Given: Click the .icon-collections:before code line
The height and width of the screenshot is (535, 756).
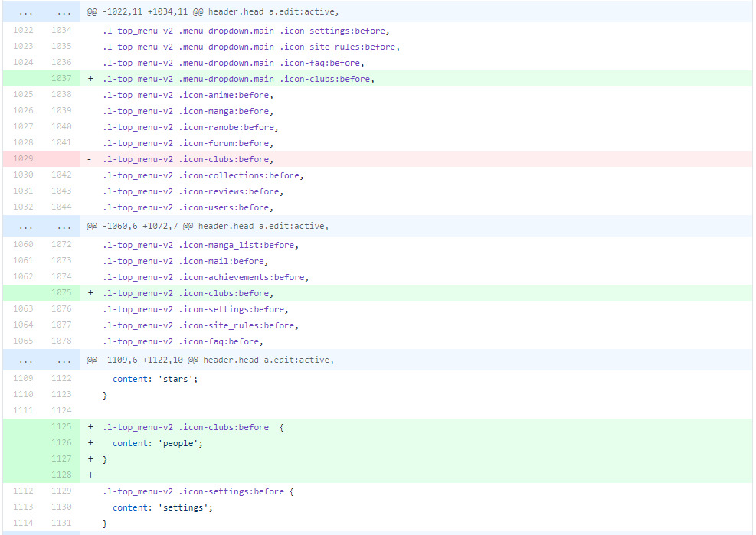Looking at the screenshot, I should 203,175.
